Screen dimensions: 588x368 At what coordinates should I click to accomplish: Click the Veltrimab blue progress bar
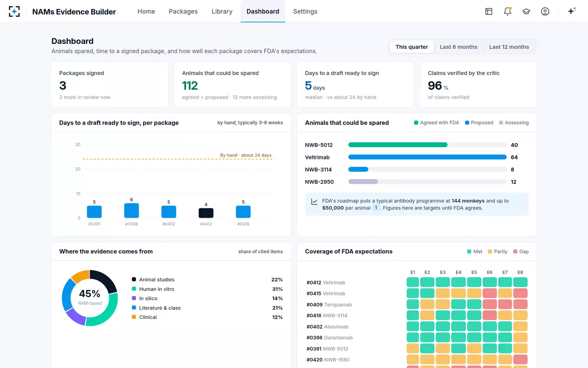coord(428,157)
